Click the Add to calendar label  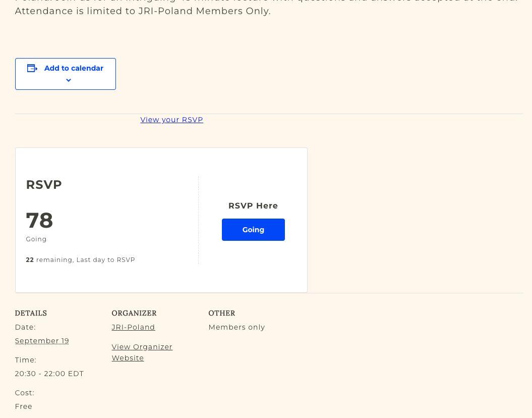point(74,68)
